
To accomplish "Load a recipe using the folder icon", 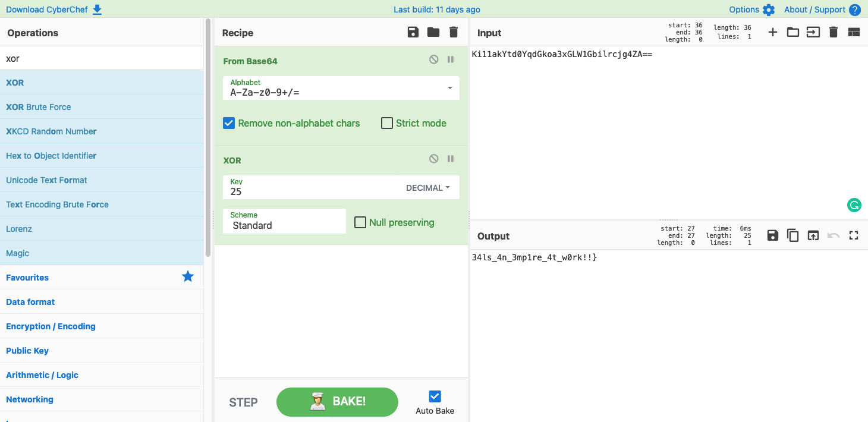I will tap(433, 32).
